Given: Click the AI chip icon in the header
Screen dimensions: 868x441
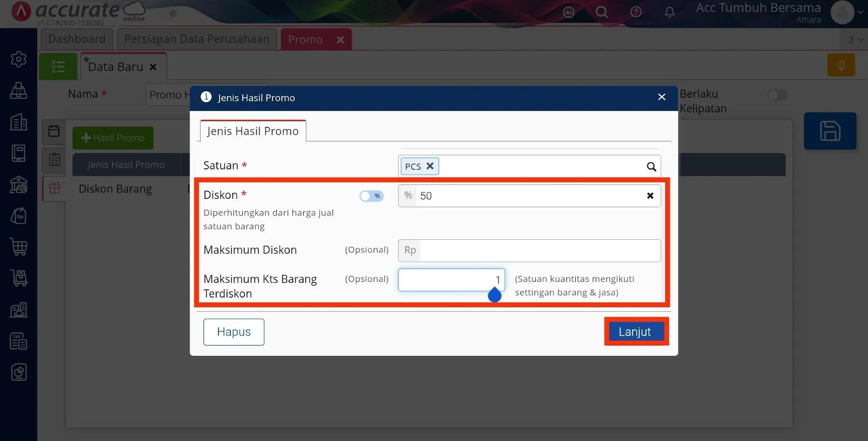Looking at the screenshot, I should (x=568, y=12).
